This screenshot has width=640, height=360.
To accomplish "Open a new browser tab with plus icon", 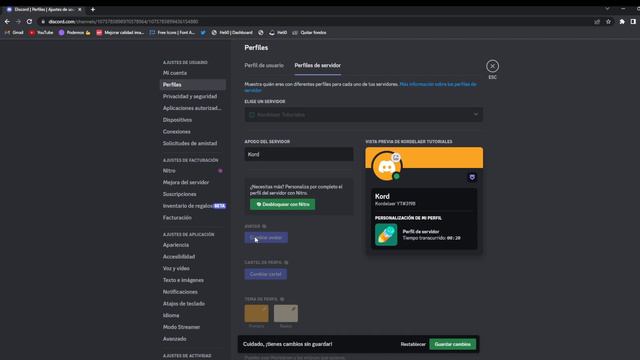I will point(93,9).
